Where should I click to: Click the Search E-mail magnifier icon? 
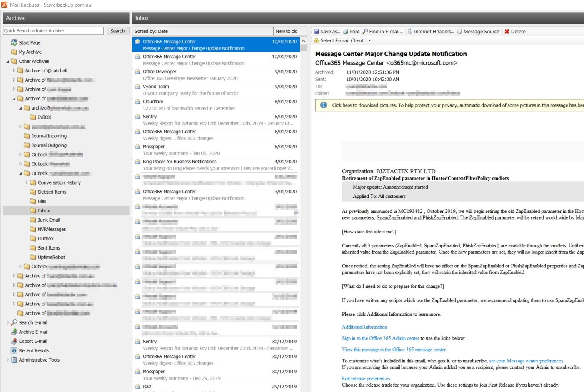coord(14,322)
